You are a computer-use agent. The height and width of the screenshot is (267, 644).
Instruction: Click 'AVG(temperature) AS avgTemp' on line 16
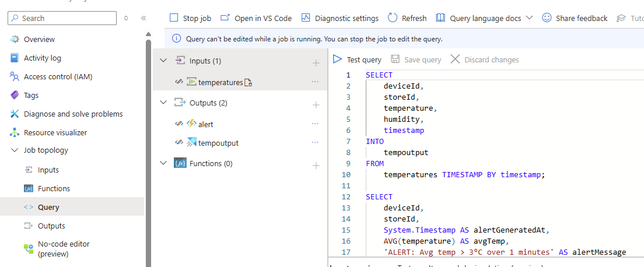tap(446, 241)
